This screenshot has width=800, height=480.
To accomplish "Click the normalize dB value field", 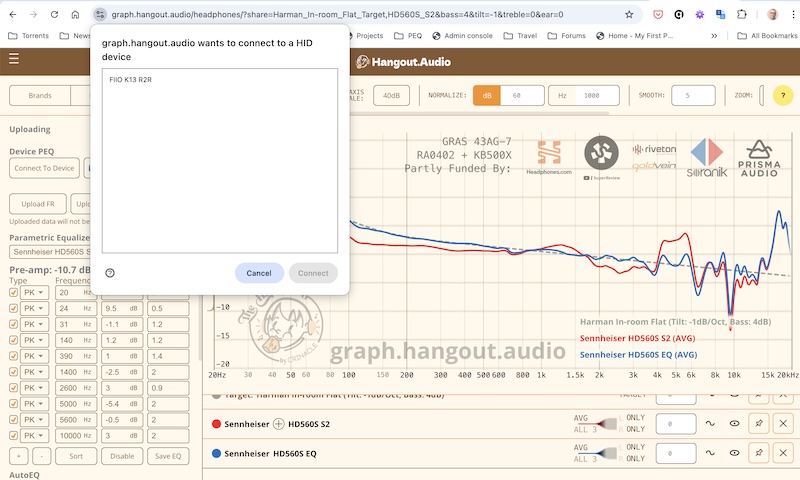I will tap(522, 95).
